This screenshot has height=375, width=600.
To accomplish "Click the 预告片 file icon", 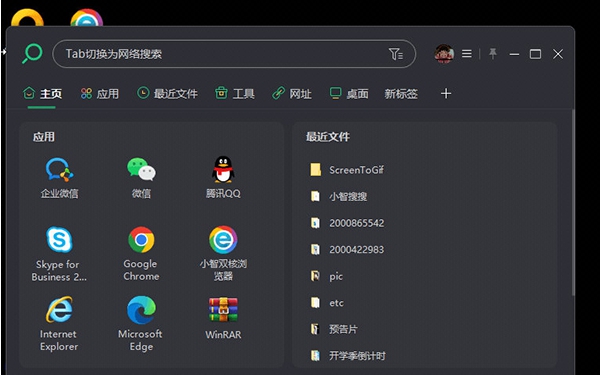I will click(x=315, y=329).
